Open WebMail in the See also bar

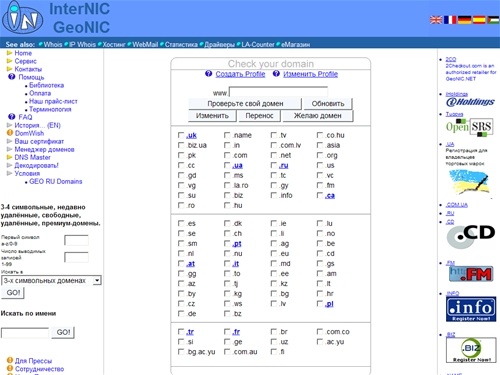tap(145, 44)
